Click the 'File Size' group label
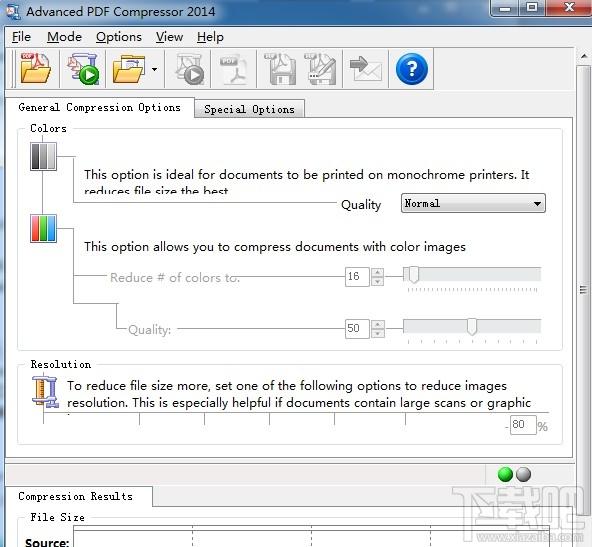The width and height of the screenshot is (592, 547). [57, 517]
